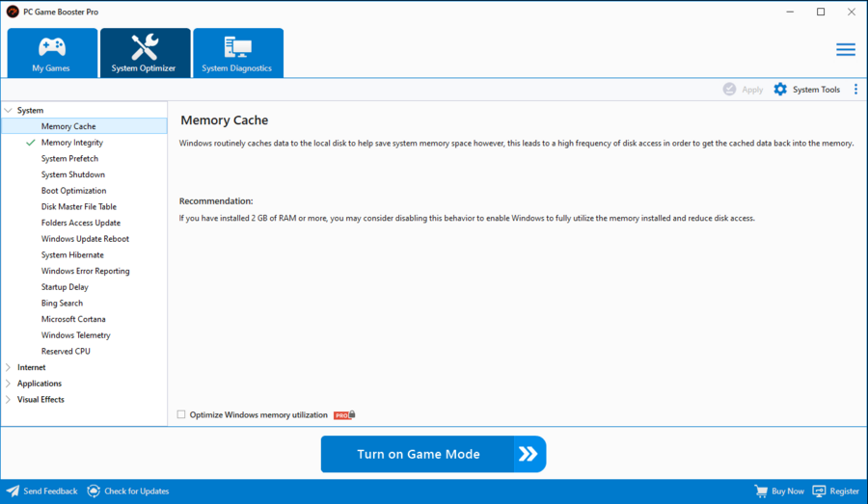Image resolution: width=868 pixels, height=504 pixels.
Task: Select Windows Error Reporting item
Action: 85,271
